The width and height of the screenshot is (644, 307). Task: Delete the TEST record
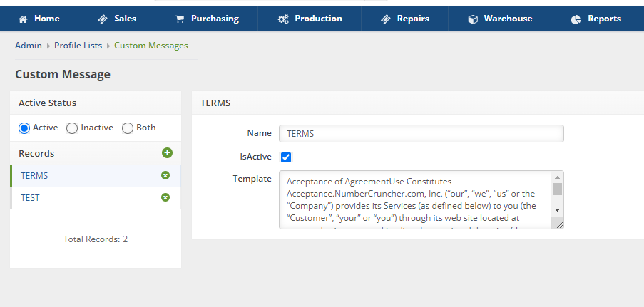coord(165,198)
